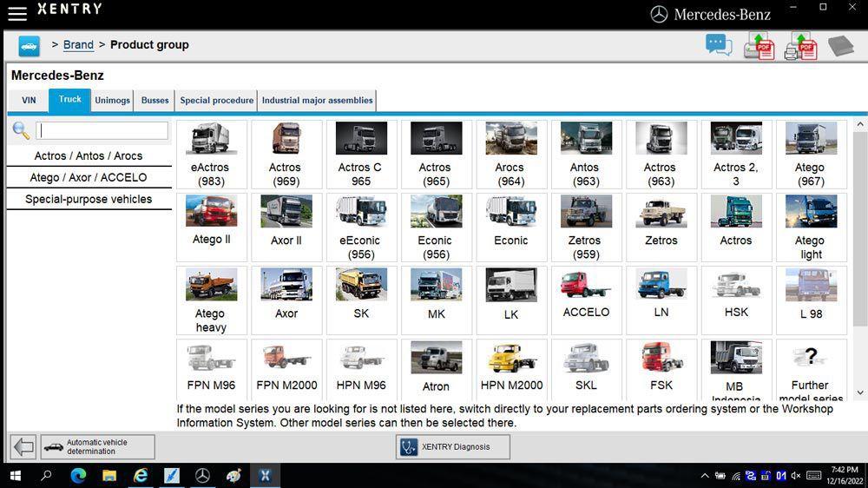The height and width of the screenshot is (488, 868).
Task: Open the Actros 2, 3 tile
Action: pos(736,155)
